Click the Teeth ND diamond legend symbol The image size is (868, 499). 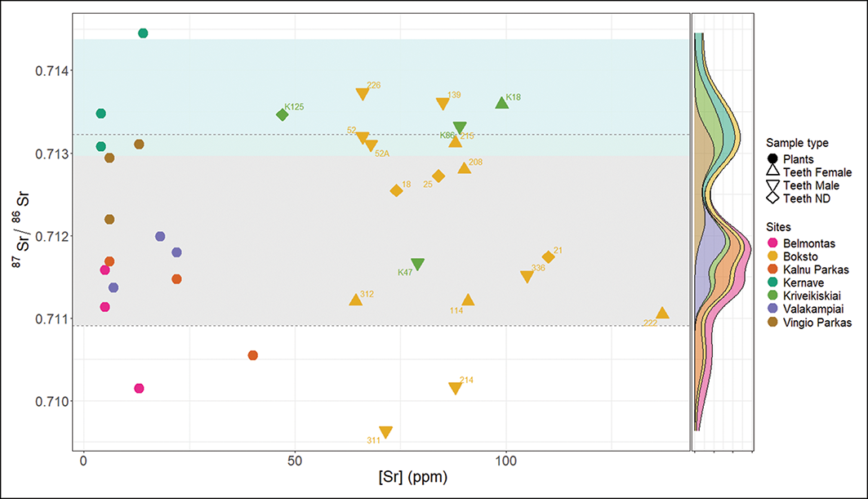pos(772,198)
